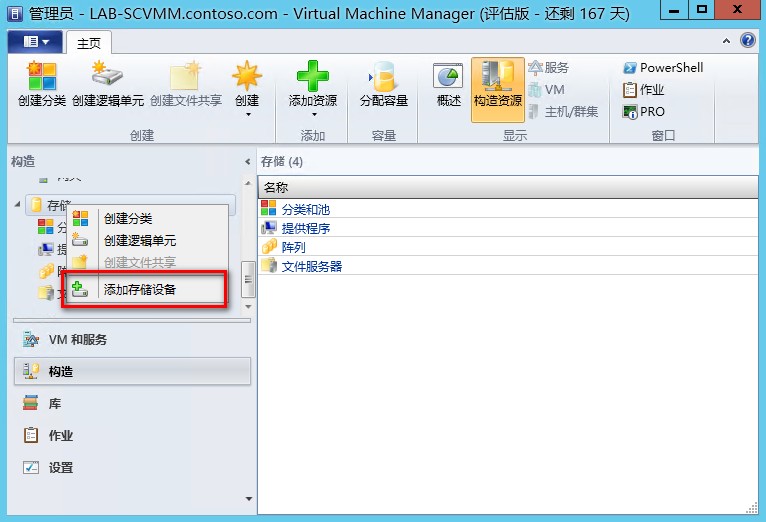Switch to the 库 workspace

132,403
